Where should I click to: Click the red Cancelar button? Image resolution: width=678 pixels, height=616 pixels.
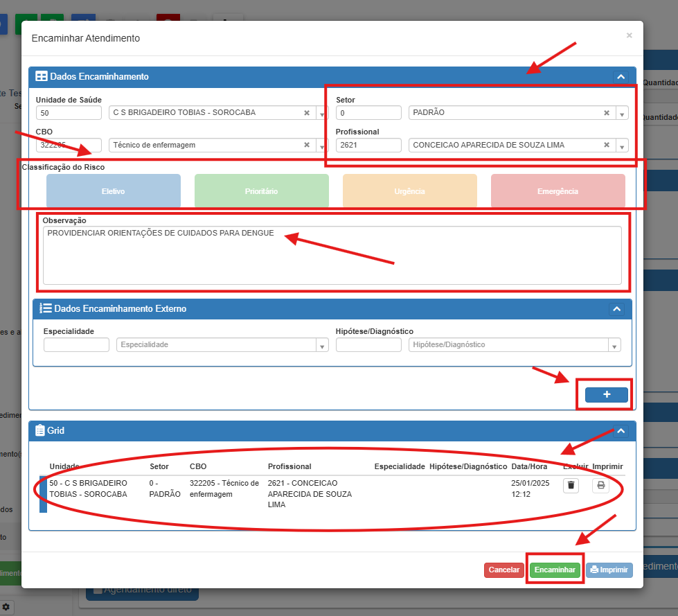point(504,570)
